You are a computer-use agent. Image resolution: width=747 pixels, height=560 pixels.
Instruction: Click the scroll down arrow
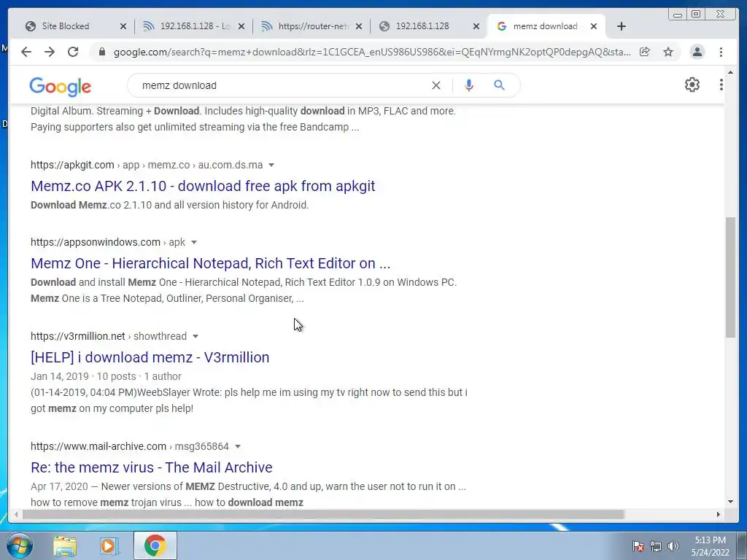coord(730,502)
